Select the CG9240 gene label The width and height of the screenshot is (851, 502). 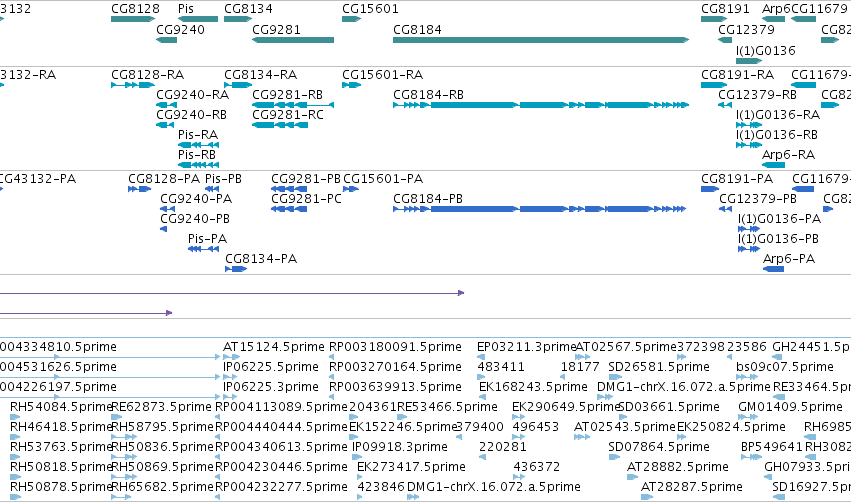(x=180, y=29)
